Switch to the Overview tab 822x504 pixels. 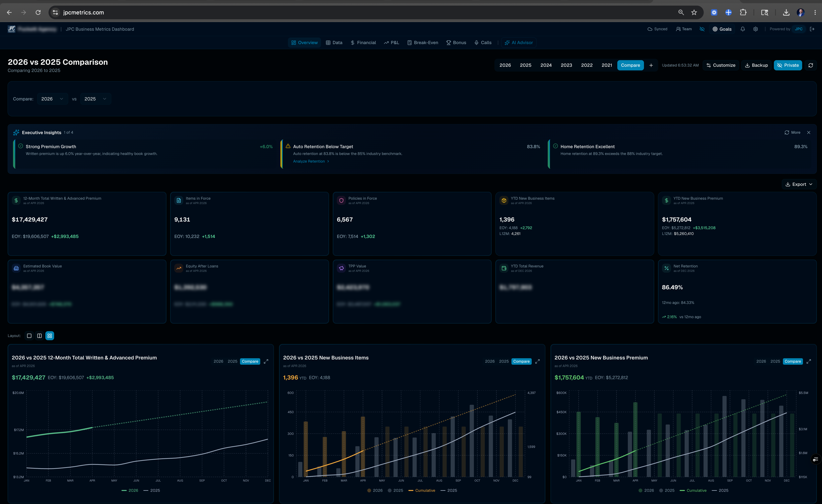[x=304, y=43]
